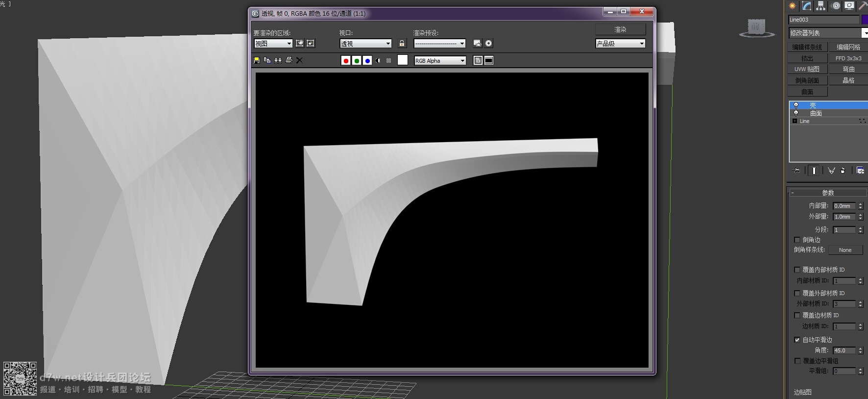Switch to the Utilities panel tab
This screenshot has width=868, height=399.
(x=863, y=6)
